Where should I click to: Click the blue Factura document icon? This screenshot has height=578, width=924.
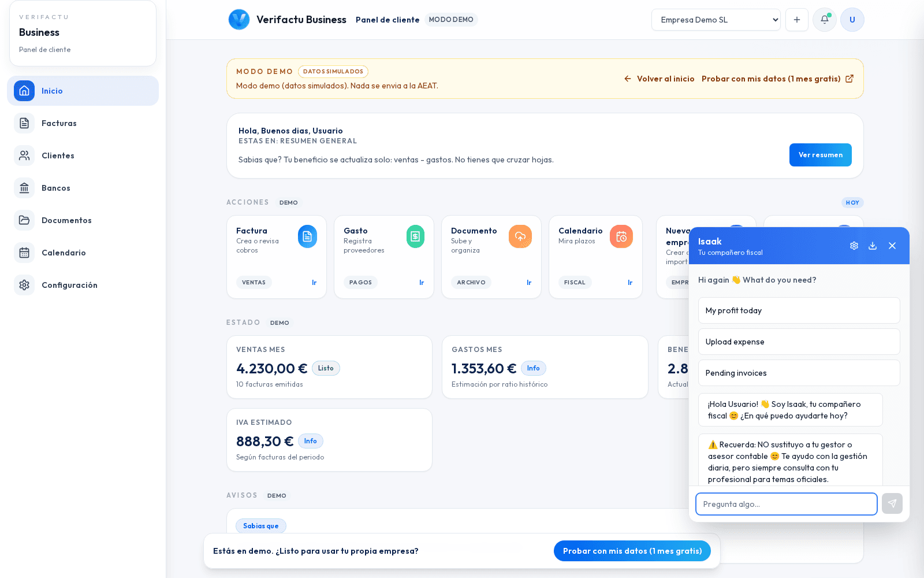pos(307,236)
